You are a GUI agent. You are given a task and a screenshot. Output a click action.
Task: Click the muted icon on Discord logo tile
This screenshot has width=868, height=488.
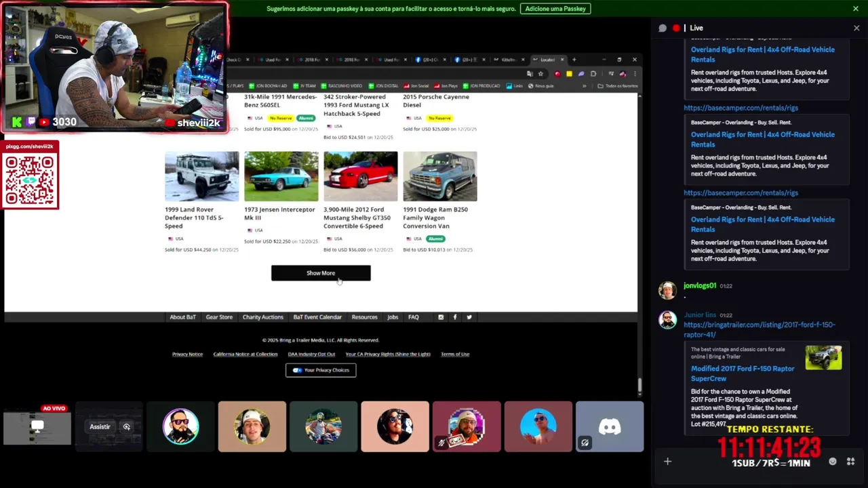585,443
